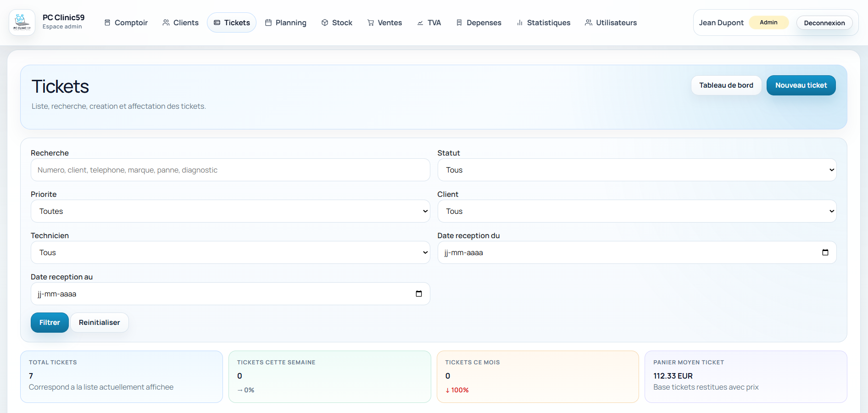The height and width of the screenshot is (413, 868).
Task: Click the Stock box icon
Action: [325, 22]
